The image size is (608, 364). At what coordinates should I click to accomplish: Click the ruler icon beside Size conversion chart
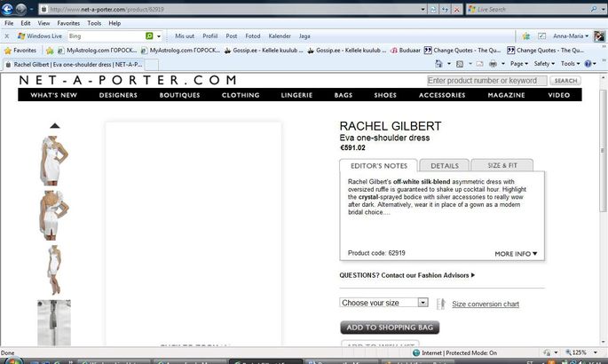click(441, 304)
